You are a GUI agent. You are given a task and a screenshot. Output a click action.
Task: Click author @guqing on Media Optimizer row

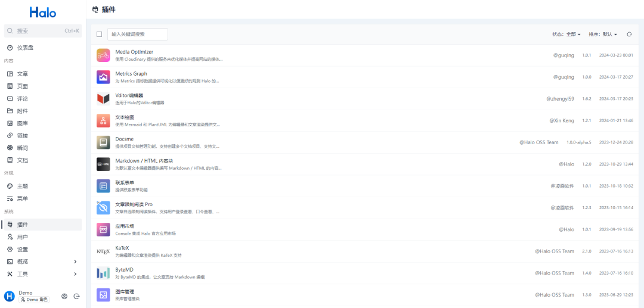(563, 55)
